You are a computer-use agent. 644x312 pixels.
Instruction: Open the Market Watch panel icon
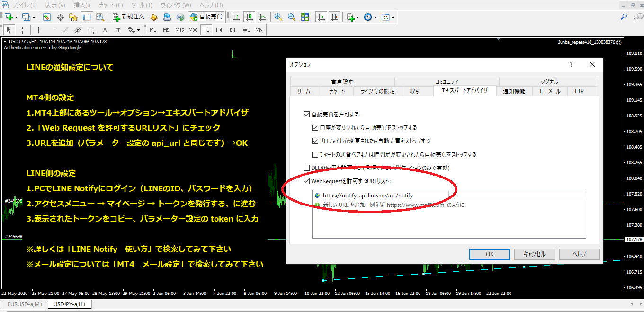coord(47,17)
